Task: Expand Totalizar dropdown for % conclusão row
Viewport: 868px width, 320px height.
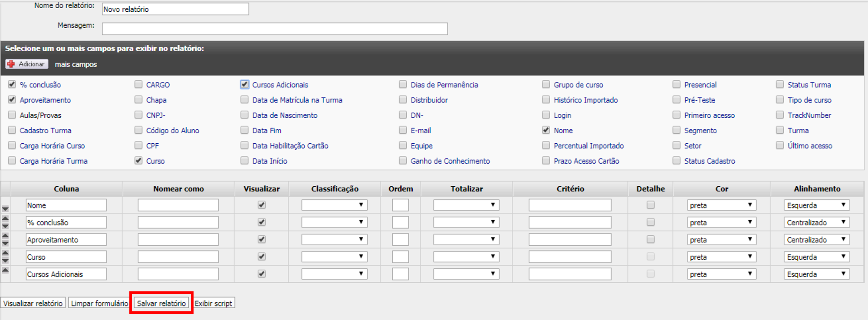Action: coord(466,222)
